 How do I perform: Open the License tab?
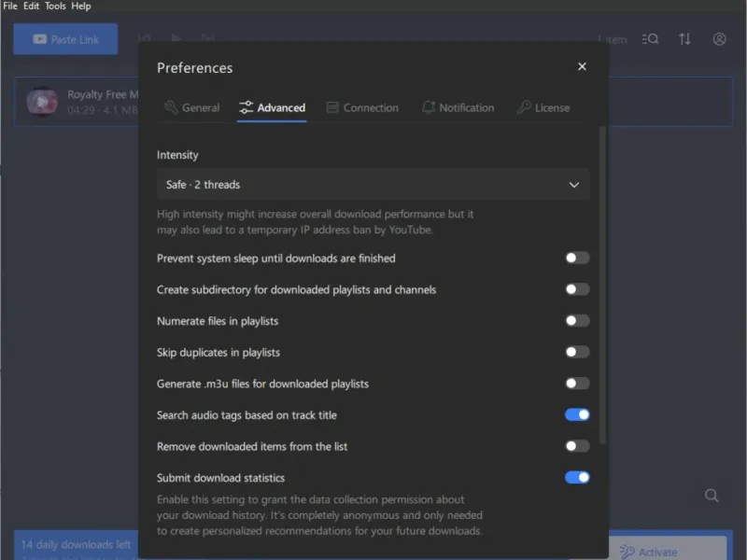[543, 107]
